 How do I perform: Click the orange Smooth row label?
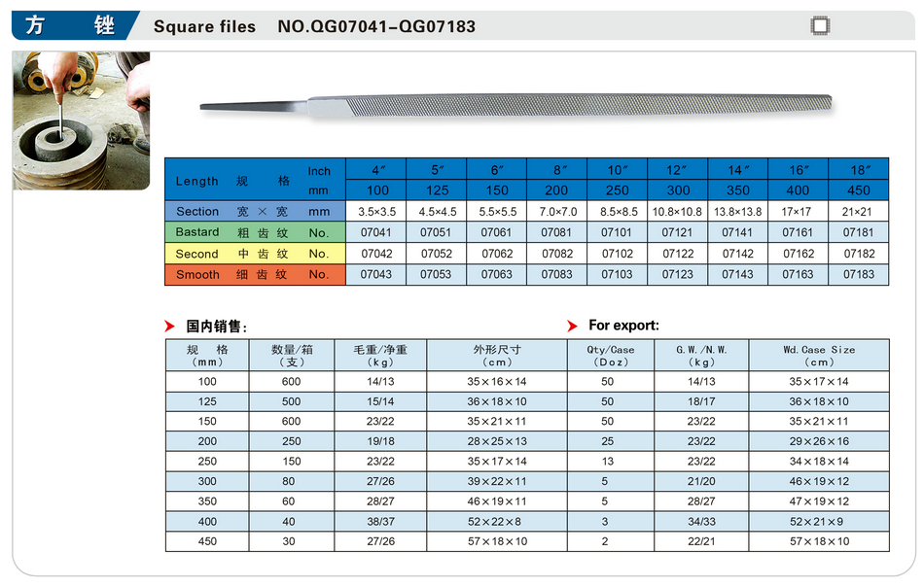(255, 274)
